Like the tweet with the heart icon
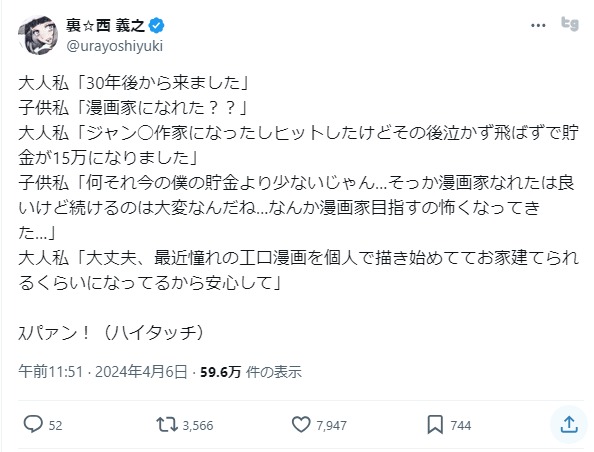Image resolution: width=594 pixels, height=452 pixels. 301,424
